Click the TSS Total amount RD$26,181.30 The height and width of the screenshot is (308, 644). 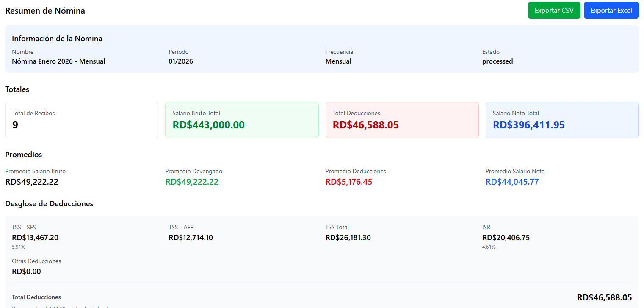[348, 238]
